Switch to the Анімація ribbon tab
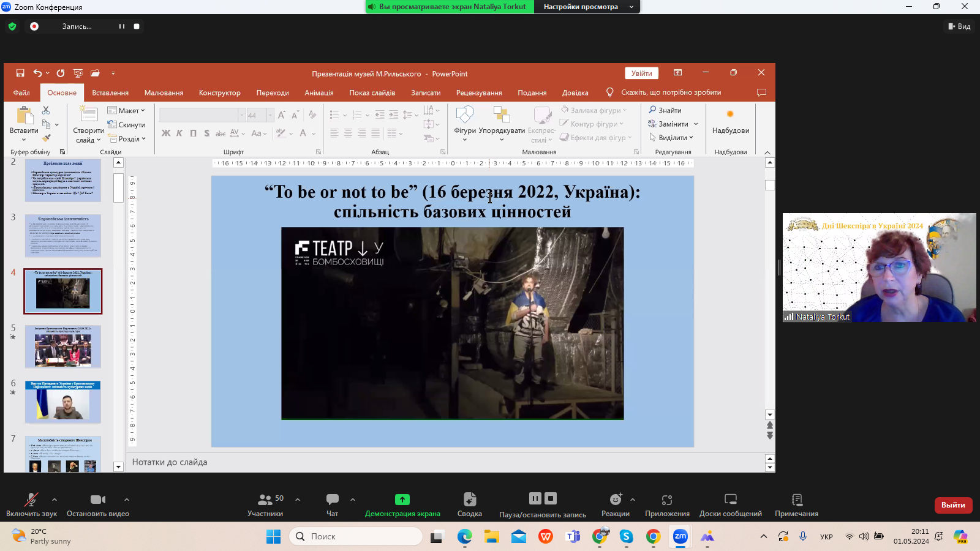 click(318, 93)
